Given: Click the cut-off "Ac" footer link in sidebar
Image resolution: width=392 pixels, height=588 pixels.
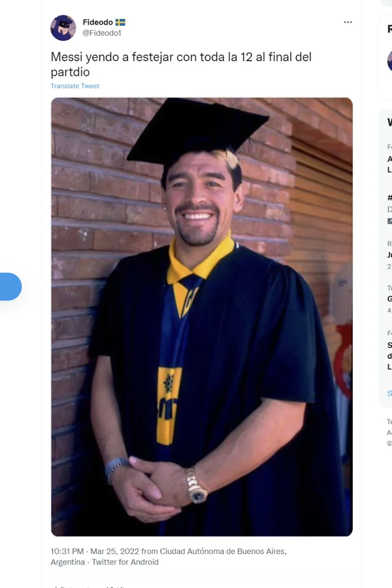Looking at the screenshot, I should (389, 432).
